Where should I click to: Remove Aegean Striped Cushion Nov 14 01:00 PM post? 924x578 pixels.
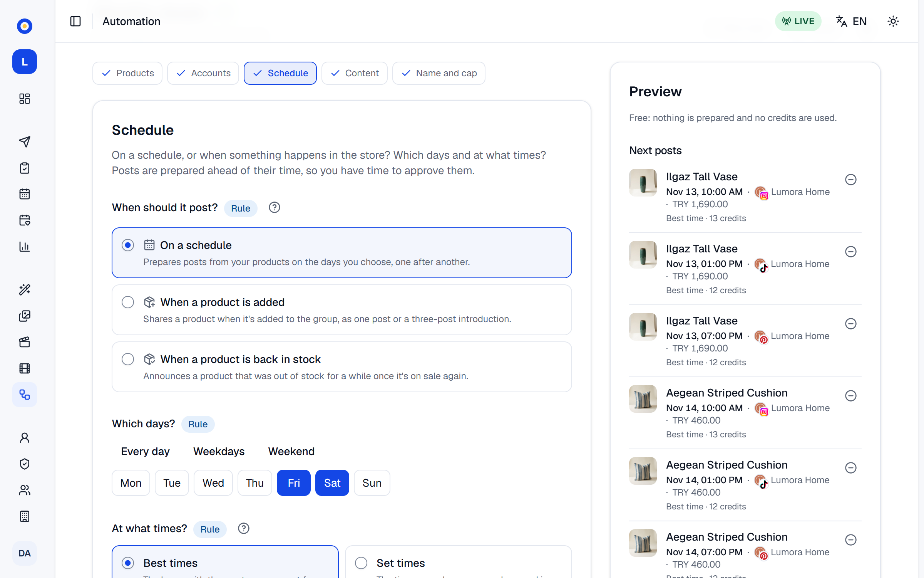pyautogui.click(x=851, y=468)
